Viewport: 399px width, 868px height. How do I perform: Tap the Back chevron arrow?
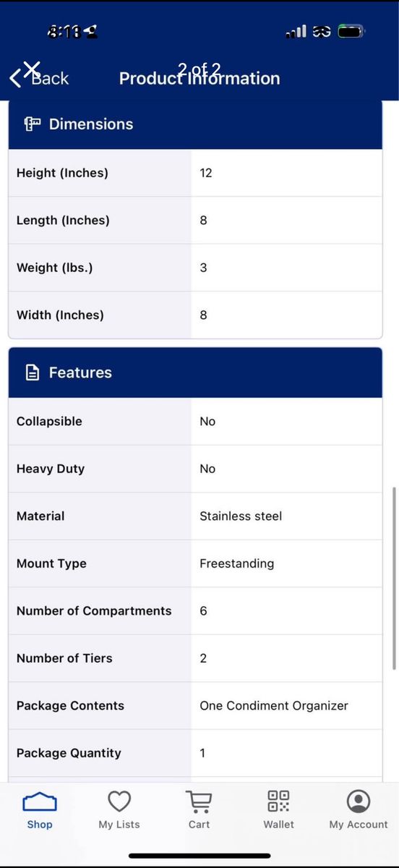pos(15,78)
